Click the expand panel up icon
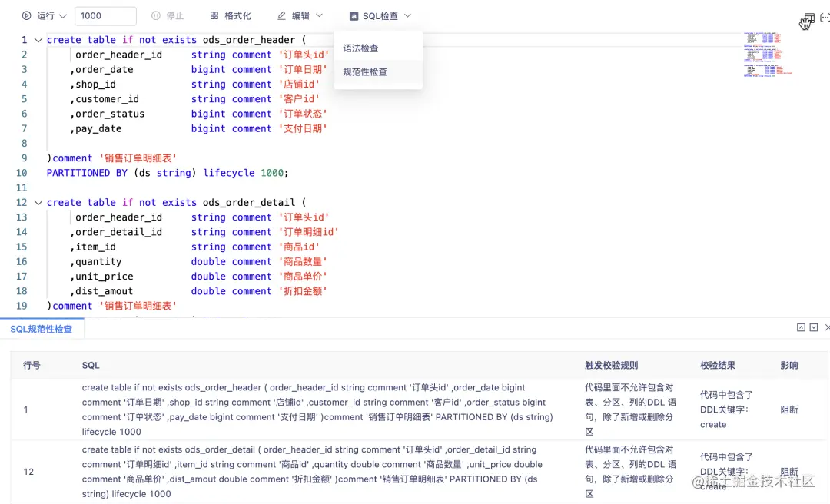Screen dimensions: 830x504 tap(802, 328)
